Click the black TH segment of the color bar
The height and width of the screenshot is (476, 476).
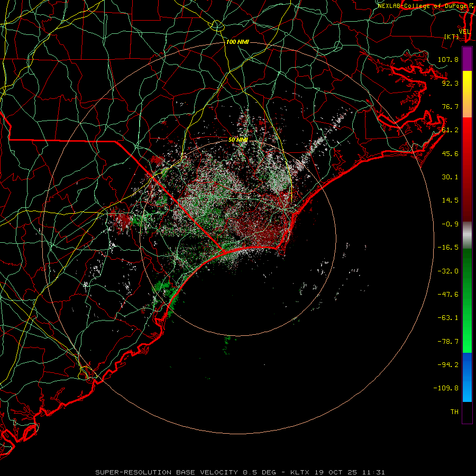pos(467,412)
